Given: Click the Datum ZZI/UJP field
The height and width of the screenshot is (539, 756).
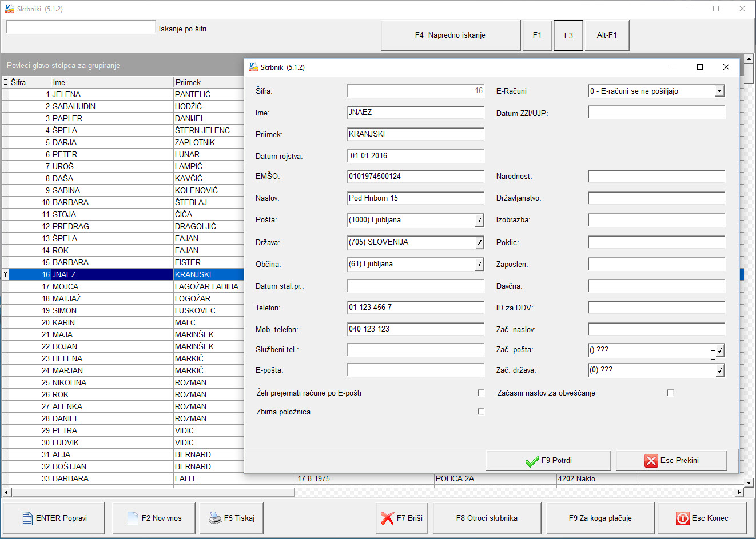Looking at the screenshot, I should (x=656, y=113).
